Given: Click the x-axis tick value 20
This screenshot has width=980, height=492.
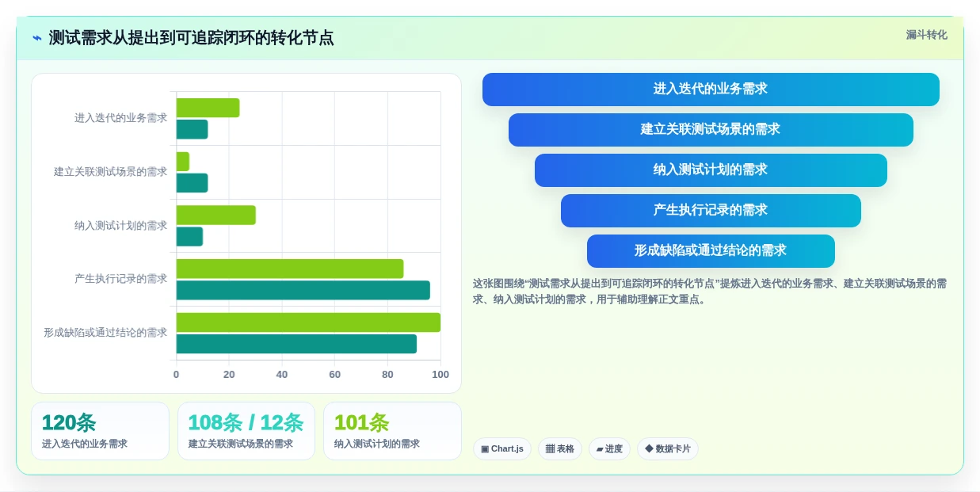Looking at the screenshot, I should point(229,375).
